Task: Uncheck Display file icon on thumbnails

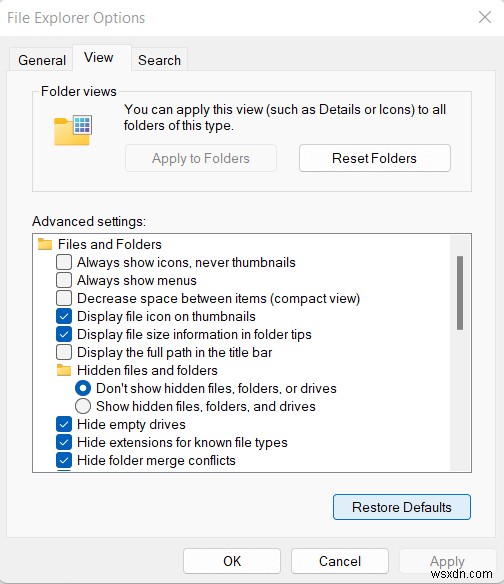Action: (64, 316)
